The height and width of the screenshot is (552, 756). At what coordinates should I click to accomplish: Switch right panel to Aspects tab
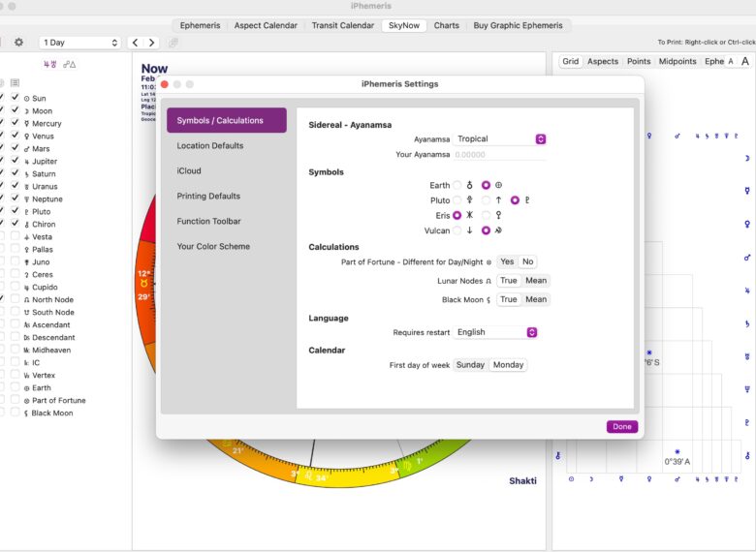[603, 61]
